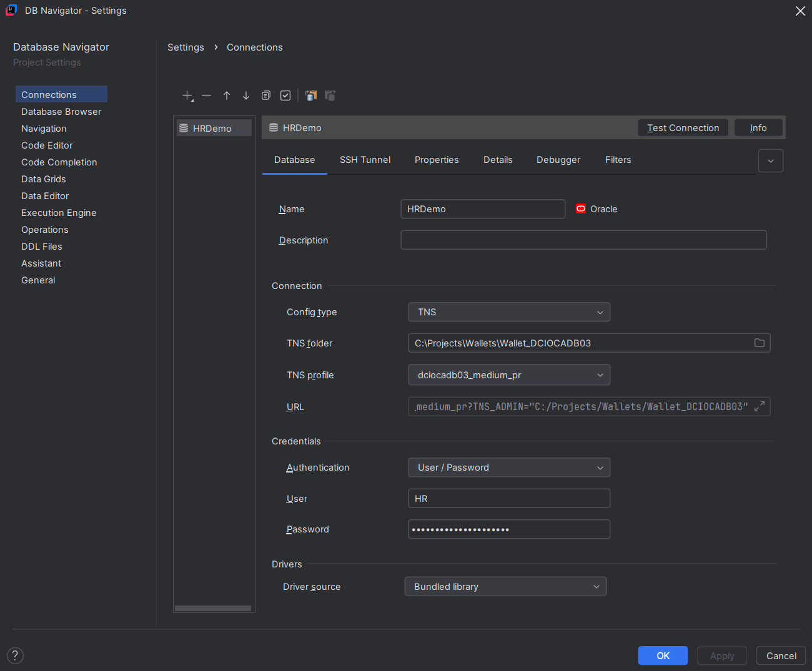This screenshot has width=812, height=671.
Task: Click the checkmark toolbar icon
Action: [285, 96]
